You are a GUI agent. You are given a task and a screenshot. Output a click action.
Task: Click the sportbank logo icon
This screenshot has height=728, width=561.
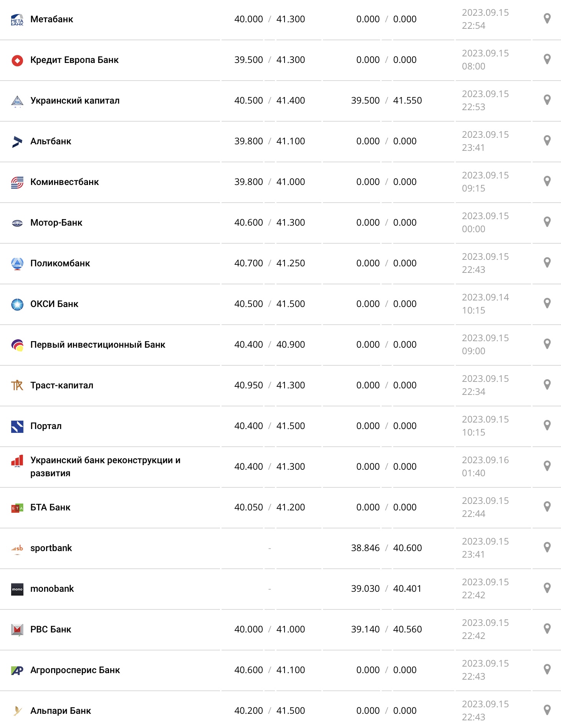[x=17, y=548]
